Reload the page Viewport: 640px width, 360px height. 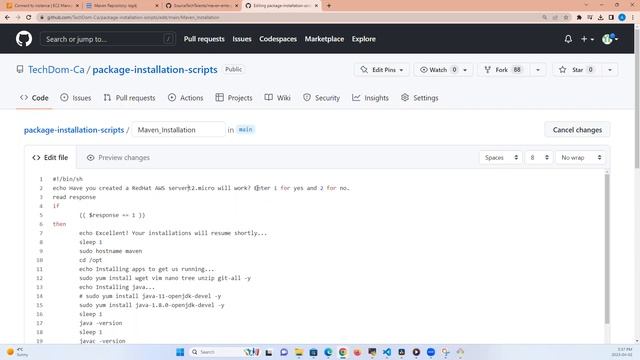pos(29,17)
